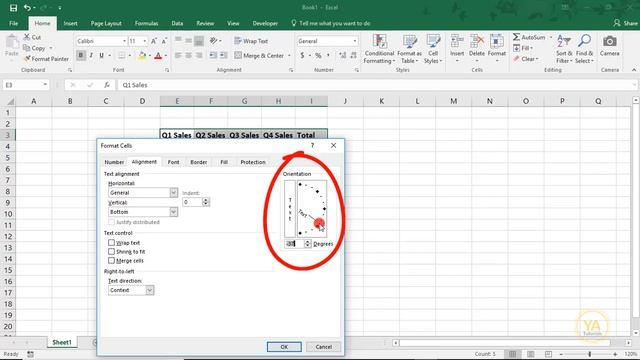Screen dimensions: 640x360
Task: Open Format as Table gallery
Action: click(409, 49)
